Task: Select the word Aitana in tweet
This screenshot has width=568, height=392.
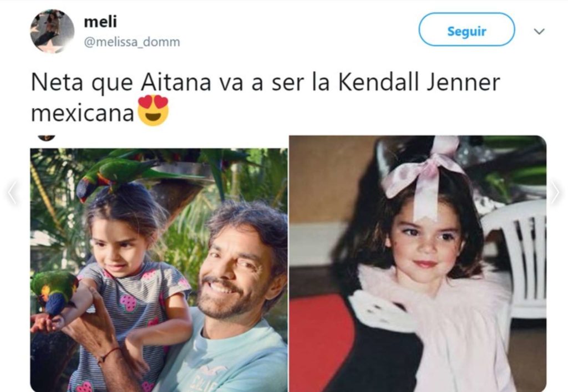Action: (176, 82)
